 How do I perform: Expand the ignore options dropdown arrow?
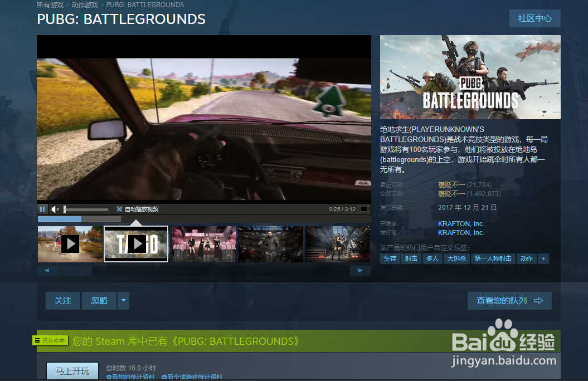point(123,301)
